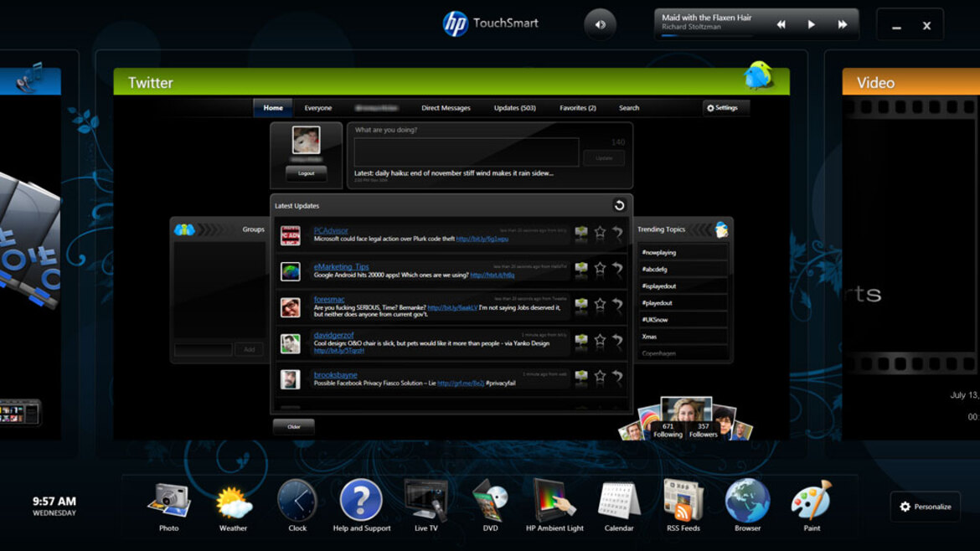Open Help and Support
The width and height of the screenshot is (980, 551).
point(361,501)
